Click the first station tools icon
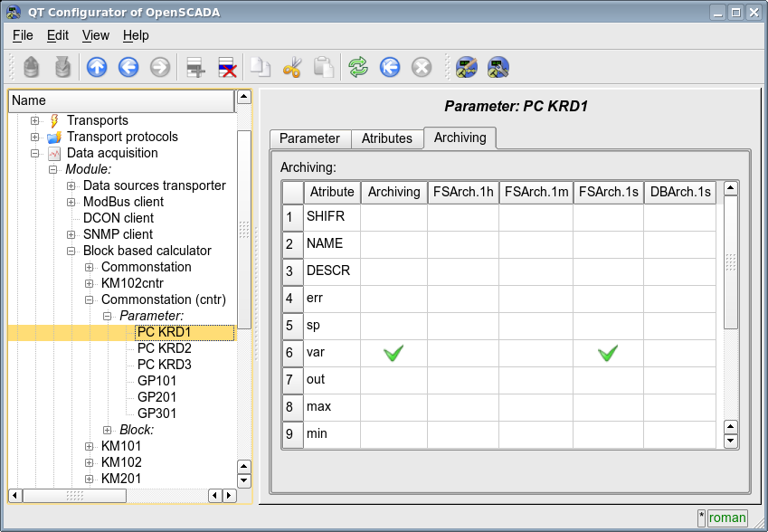The image size is (768, 532). 466,67
